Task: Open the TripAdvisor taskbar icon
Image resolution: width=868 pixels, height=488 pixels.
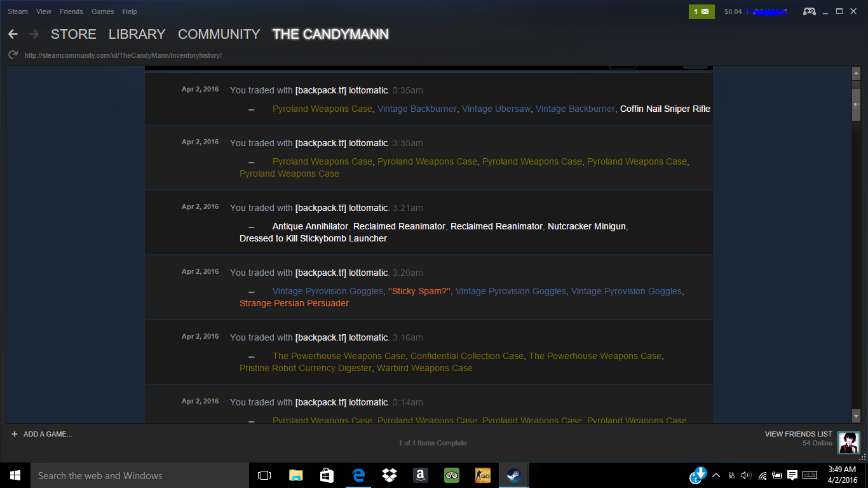Action: coord(451,475)
